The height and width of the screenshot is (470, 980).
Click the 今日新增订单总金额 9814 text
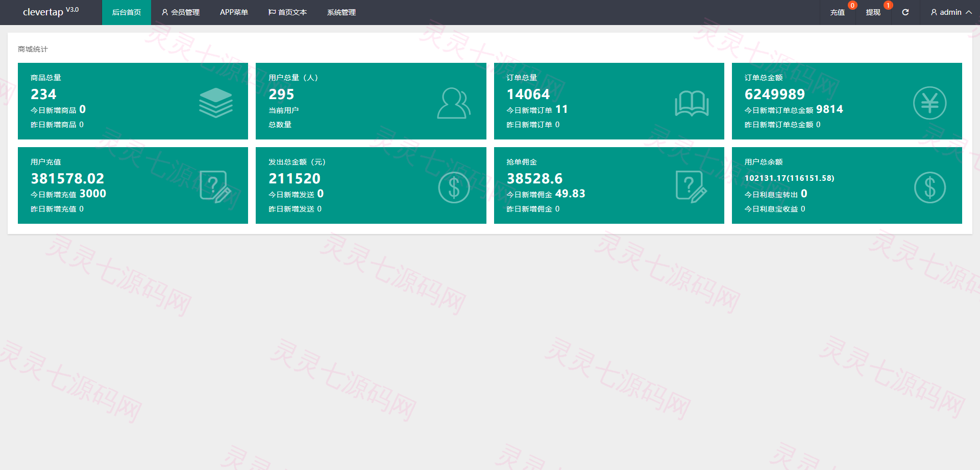pyautogui.click(x=794, y=109)
